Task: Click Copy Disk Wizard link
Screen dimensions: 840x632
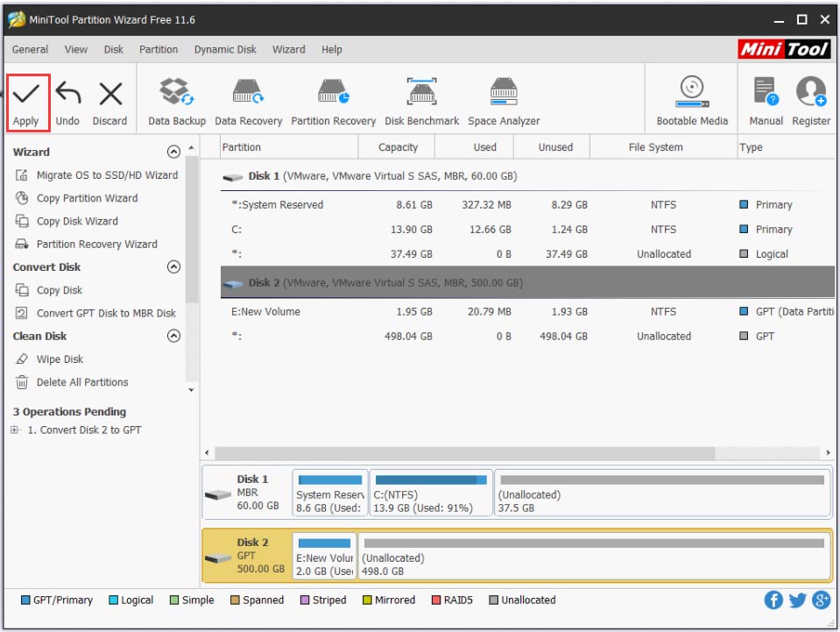Action: point(77,222)
